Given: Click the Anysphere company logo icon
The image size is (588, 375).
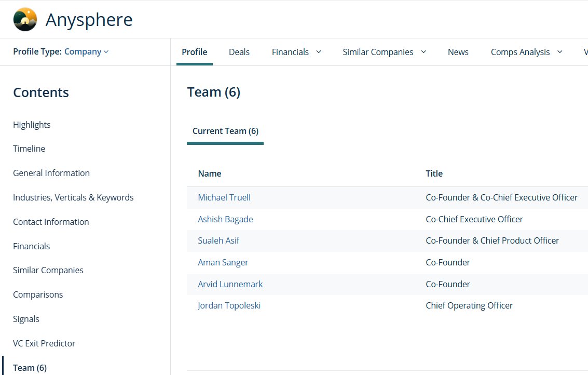Looking at the screenshot, I should pyautogui.click(x=25, y=20).
